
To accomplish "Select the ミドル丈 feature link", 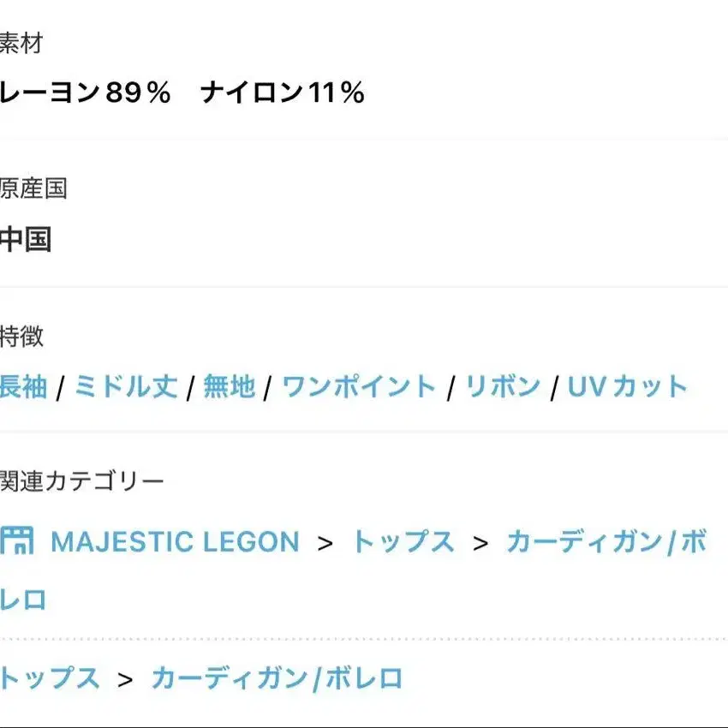I will (127, 387).
